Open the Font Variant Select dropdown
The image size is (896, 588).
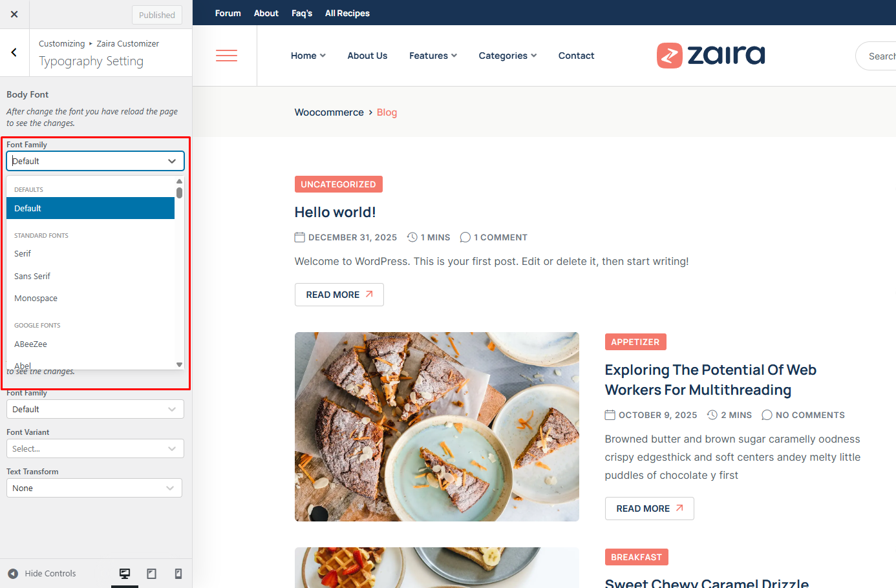95,448
